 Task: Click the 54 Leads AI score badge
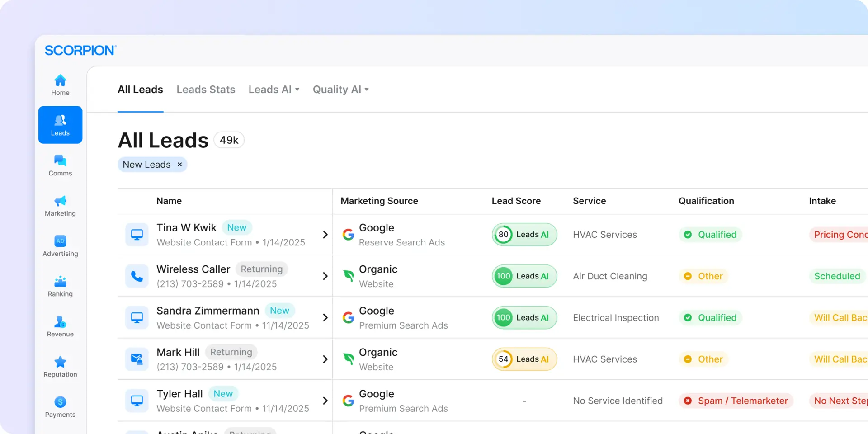point(524,359)
